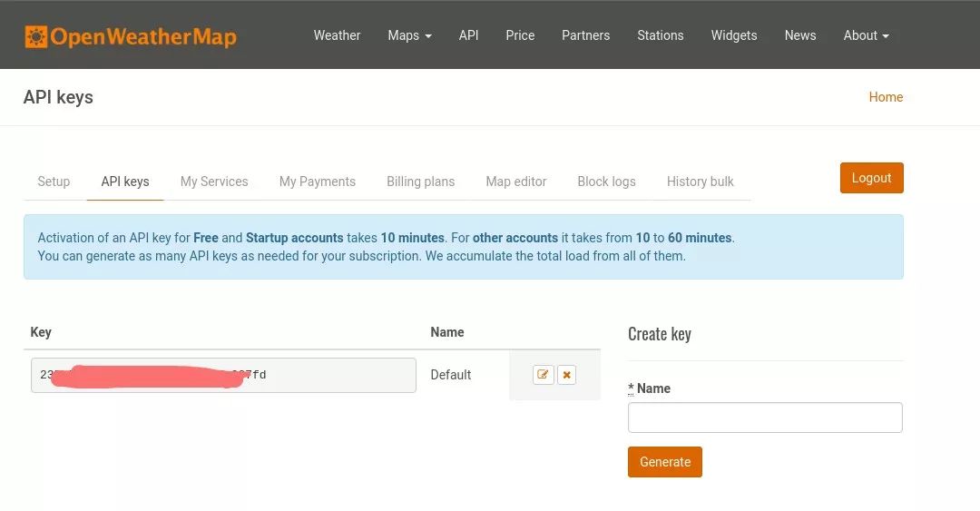Open the My Payments tab

[318, 182]
